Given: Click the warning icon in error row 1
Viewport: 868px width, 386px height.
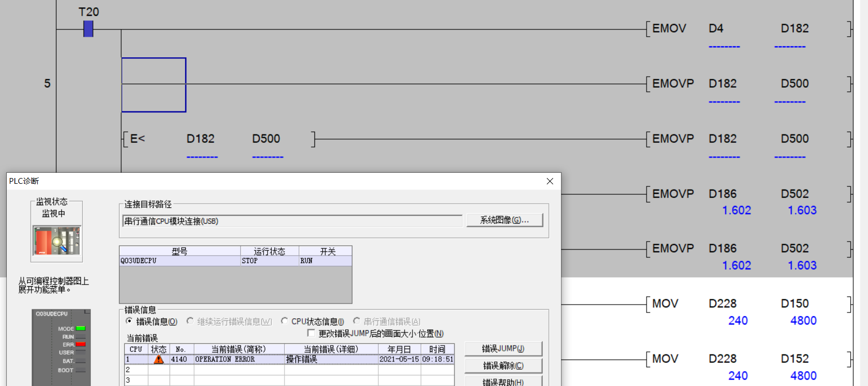Looking at the screenshot, I should (158, 360).
